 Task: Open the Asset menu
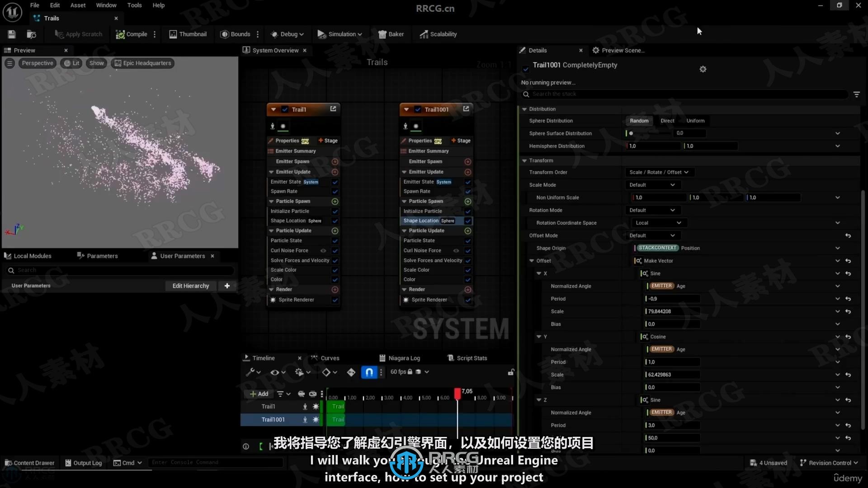click(x=78, y=5)
